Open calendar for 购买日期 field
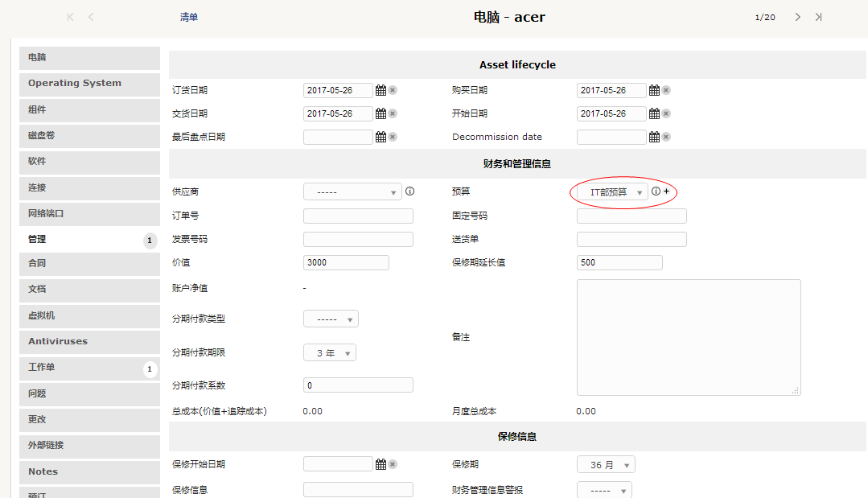Viewport: 868px width, 498px height. pos(654,90)
